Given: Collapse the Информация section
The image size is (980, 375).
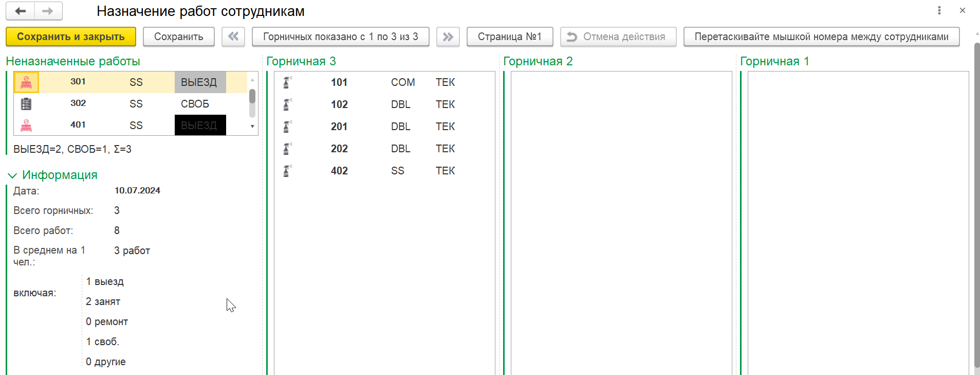Looking at the screenshot, I should [x=12, y=175].
